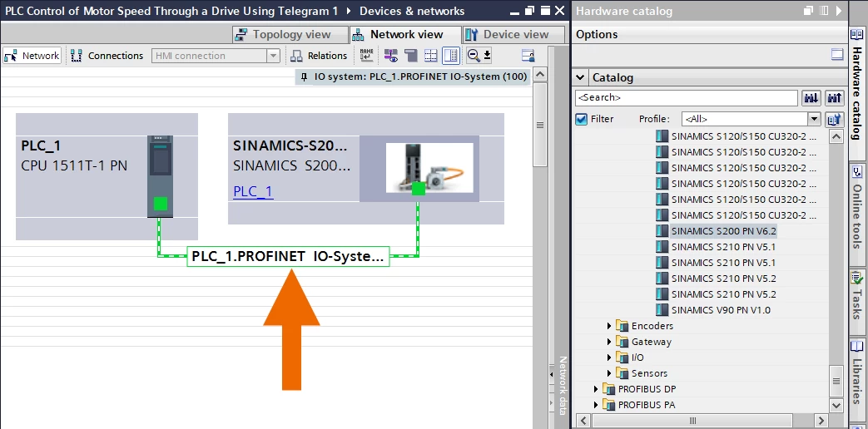Click the catalog Search input field

pyautogui.click(x=687, y=97)
